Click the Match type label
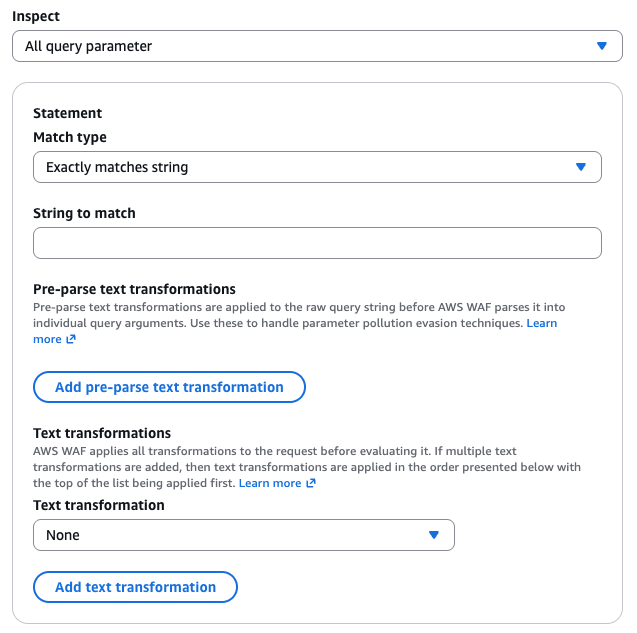637x633 pixels. tap(70, 137)
